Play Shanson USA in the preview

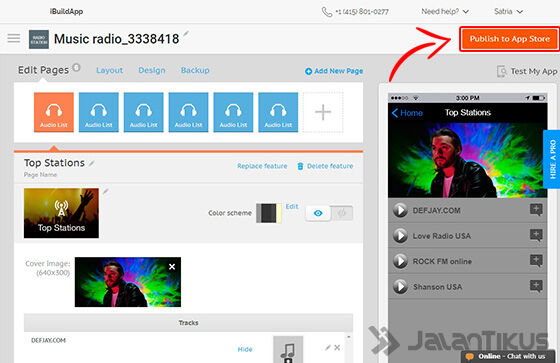(400, 287)
